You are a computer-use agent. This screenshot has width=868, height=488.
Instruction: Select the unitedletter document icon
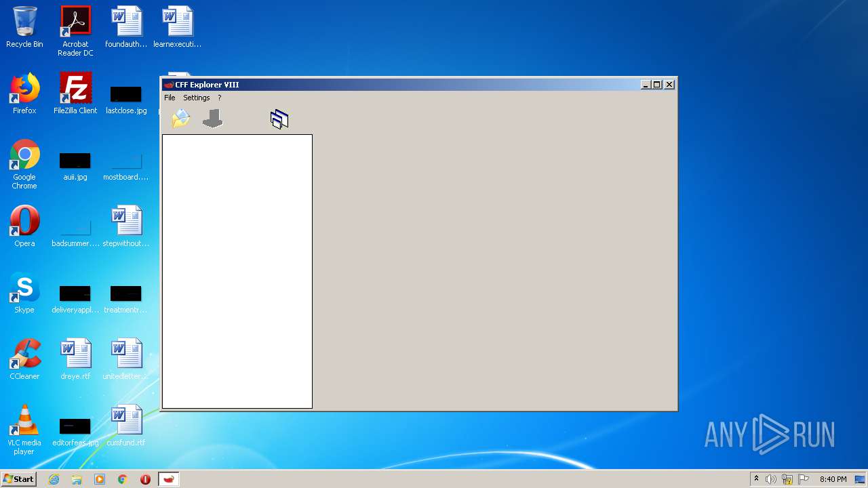coord(126,359)
